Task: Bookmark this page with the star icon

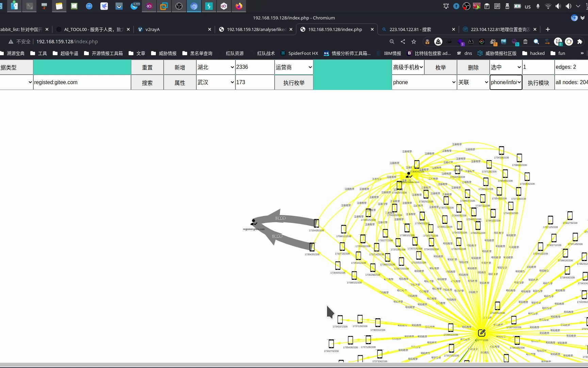Action: click(414, 42)
